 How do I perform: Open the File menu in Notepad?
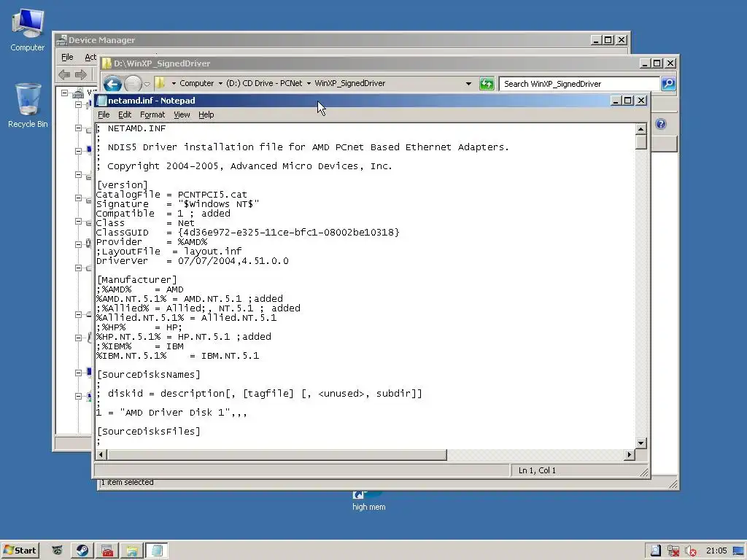coord(104,114)
